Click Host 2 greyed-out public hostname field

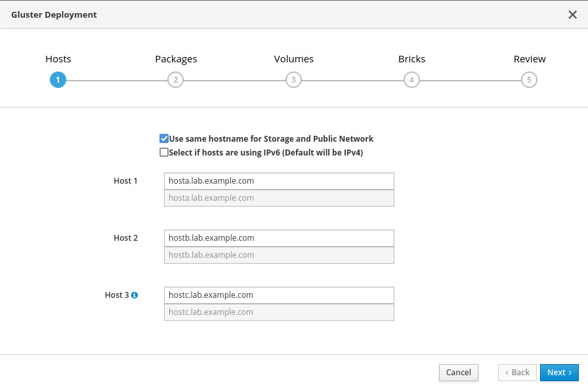tap(279, 255)
